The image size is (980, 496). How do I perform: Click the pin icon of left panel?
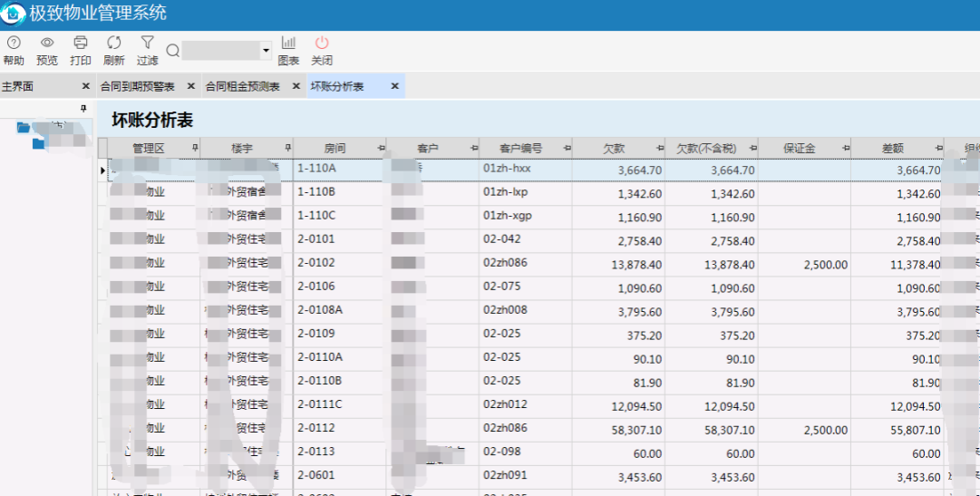pyautogui.click(x=83, y=109)
